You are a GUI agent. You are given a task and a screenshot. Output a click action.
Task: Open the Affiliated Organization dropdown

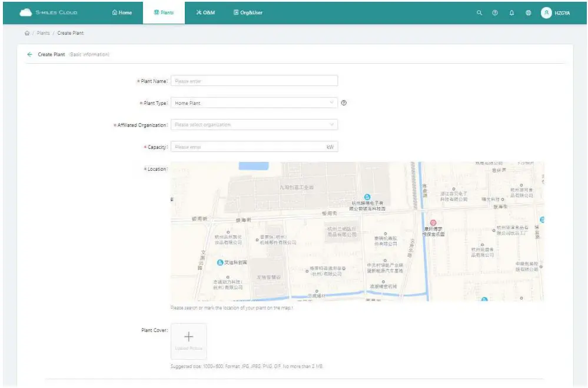pyautogui.click(x=254, y=125)
